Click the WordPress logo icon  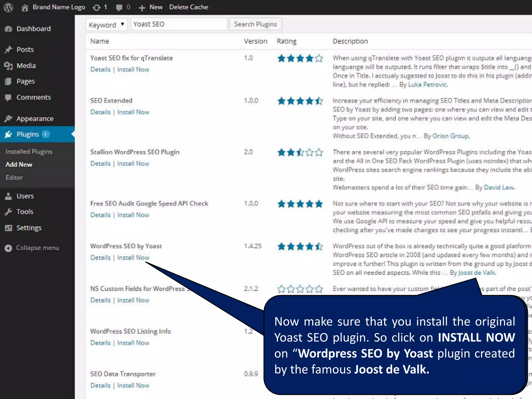[x=9, y=8]
